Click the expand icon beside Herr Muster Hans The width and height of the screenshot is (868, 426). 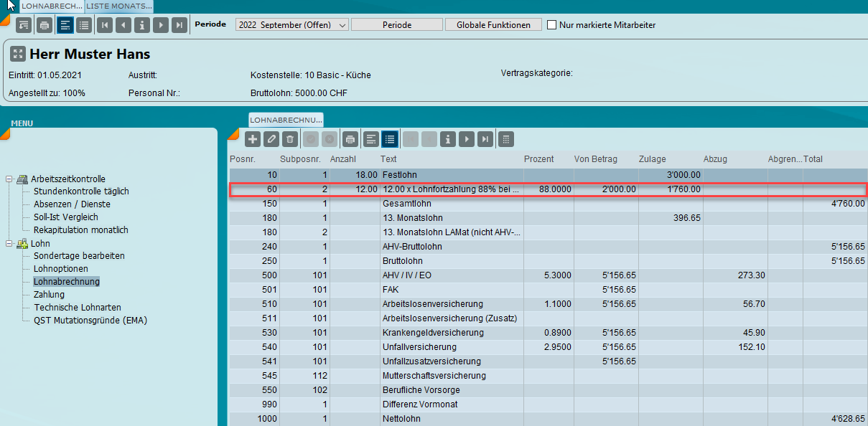(17, 55)
